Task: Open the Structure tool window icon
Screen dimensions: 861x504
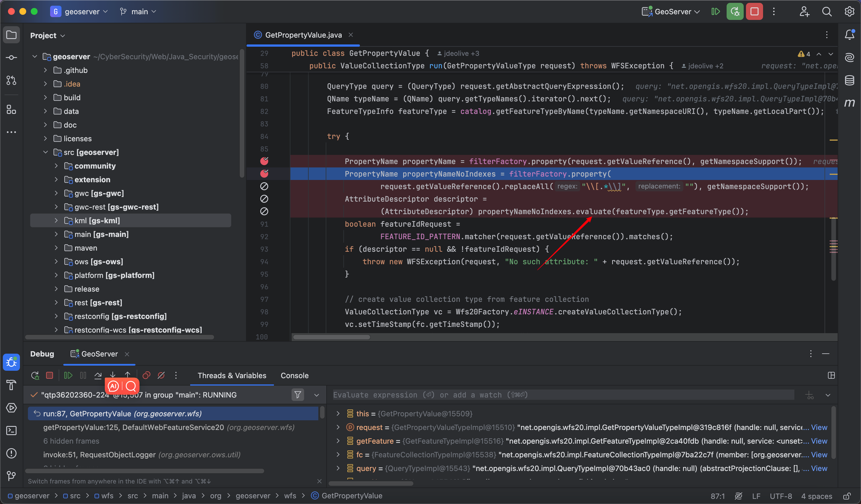Action: pos(11,109)
